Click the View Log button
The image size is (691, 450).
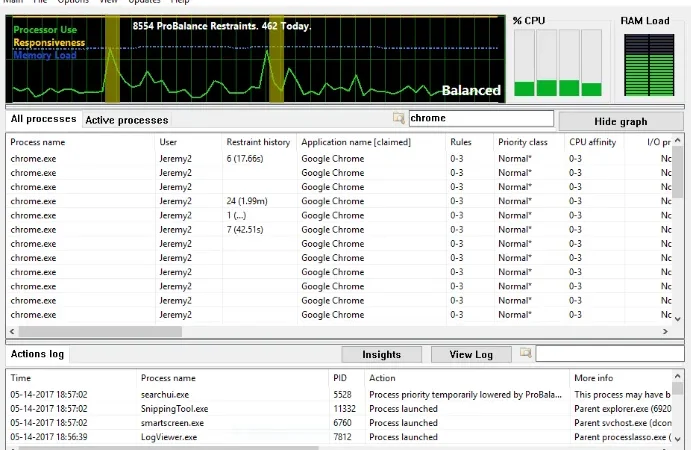(471, 354)
